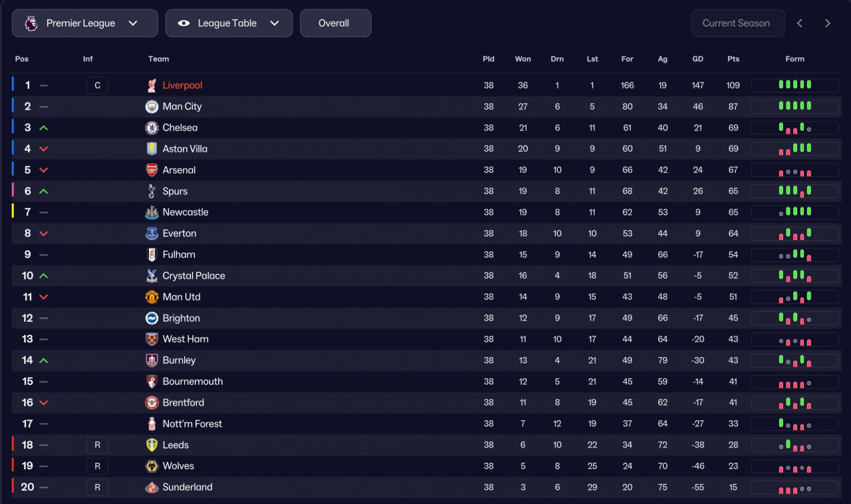This screenshot has width=851, height=504.
Task: Open the Current Season selector
Action: point(737,23)
